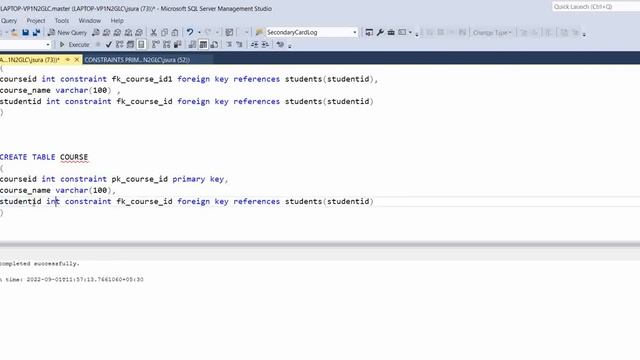This screenshot has height=360, width=640.
Task: Expand the SQL editor toolbar overflow options
Action: click(290, 46)
